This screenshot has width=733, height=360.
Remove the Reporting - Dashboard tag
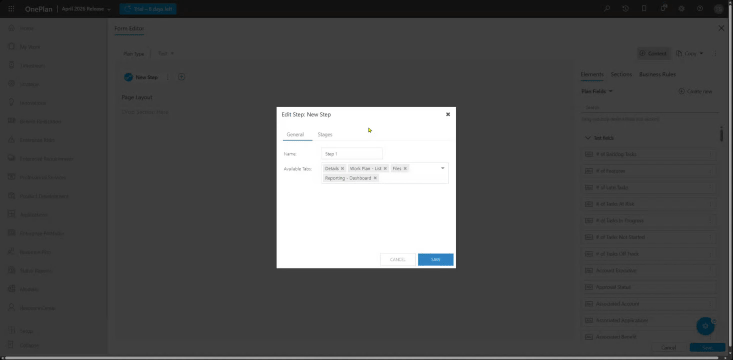coord(375,178)
